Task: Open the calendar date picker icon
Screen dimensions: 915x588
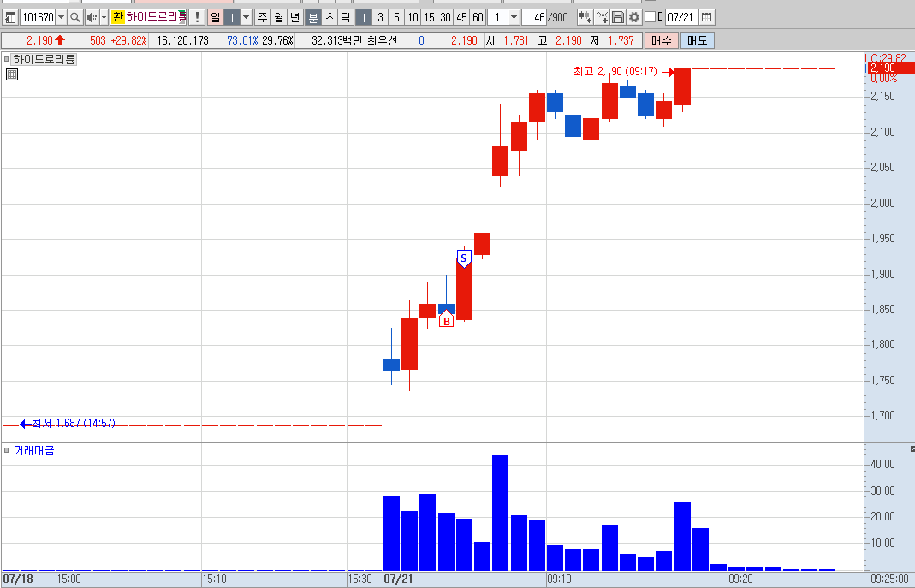Action: (x=707, y=17)
